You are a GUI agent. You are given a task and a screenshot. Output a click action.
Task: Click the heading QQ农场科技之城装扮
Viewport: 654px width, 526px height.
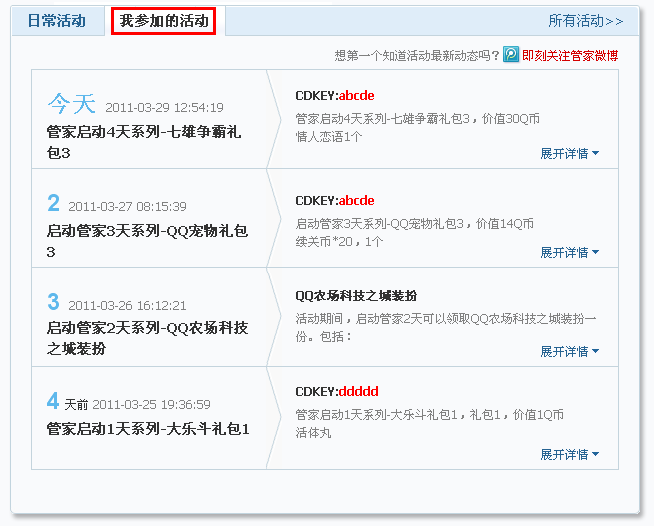[x=356, y=296]
